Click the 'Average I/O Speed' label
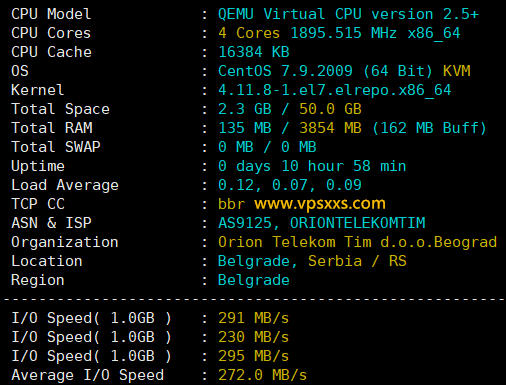This screenshot has width=506, height=385. (x=88, y=375)
